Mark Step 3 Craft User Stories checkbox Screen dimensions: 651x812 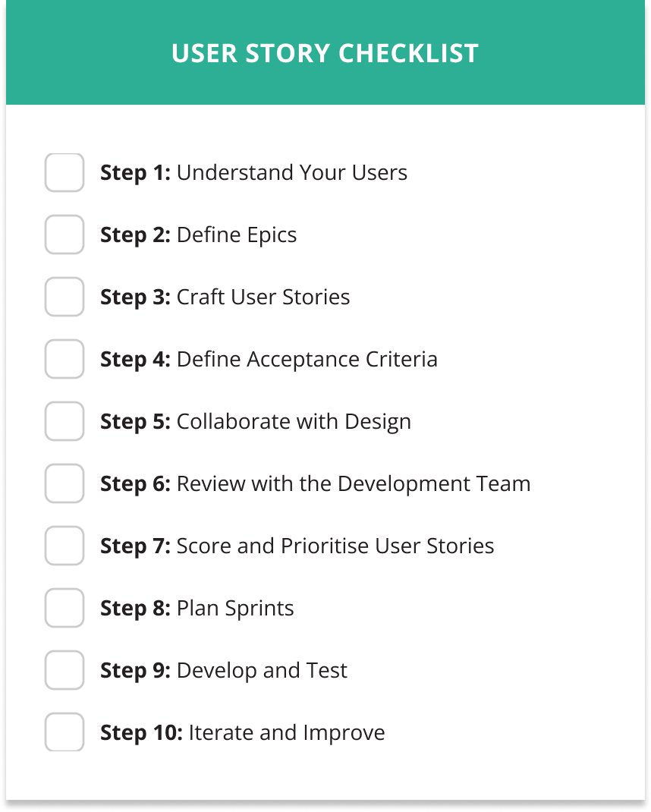[64, 297]
